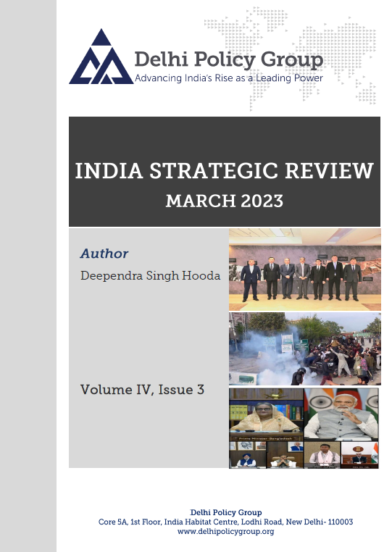Screen dimensions: 392x552
Task: Open the www.delhipolicygroup.org link
Action: point(226,532)
